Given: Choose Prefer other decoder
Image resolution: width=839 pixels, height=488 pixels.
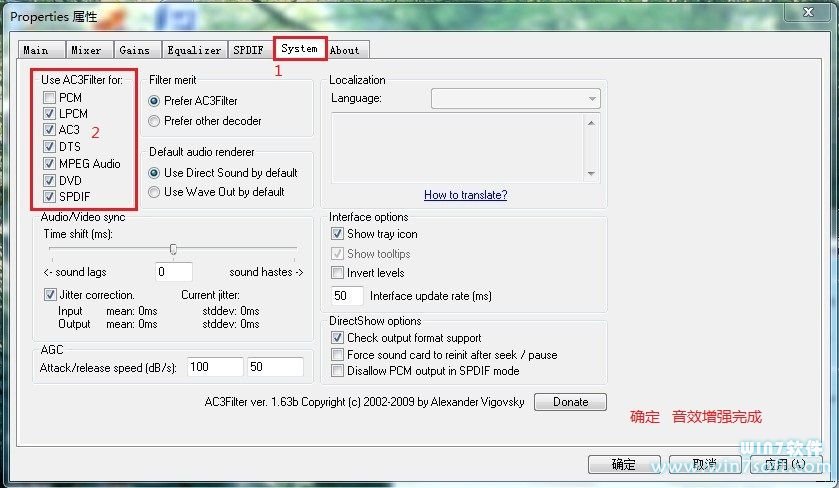Looking at the screenshot, I should point(154,121).
